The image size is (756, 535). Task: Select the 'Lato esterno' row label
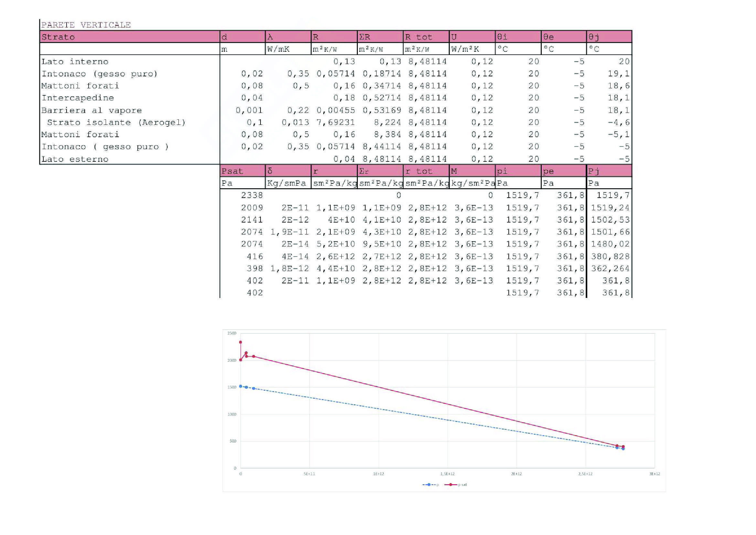[75, 159]
